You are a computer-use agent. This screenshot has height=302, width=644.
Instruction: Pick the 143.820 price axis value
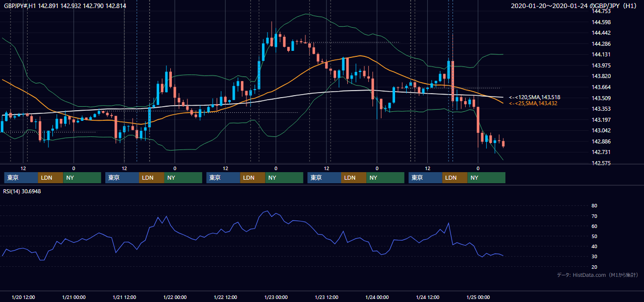(602, 77)
